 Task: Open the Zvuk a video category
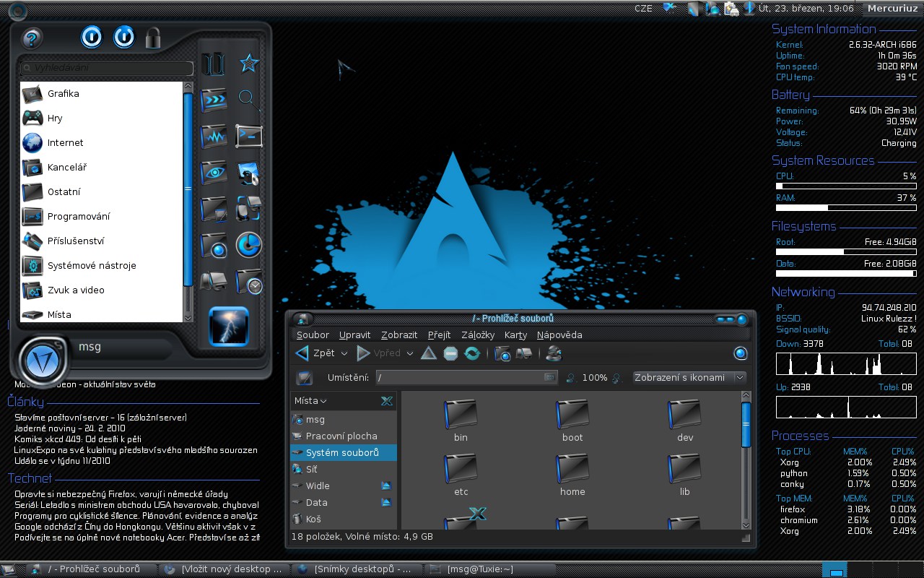(101, 290)
